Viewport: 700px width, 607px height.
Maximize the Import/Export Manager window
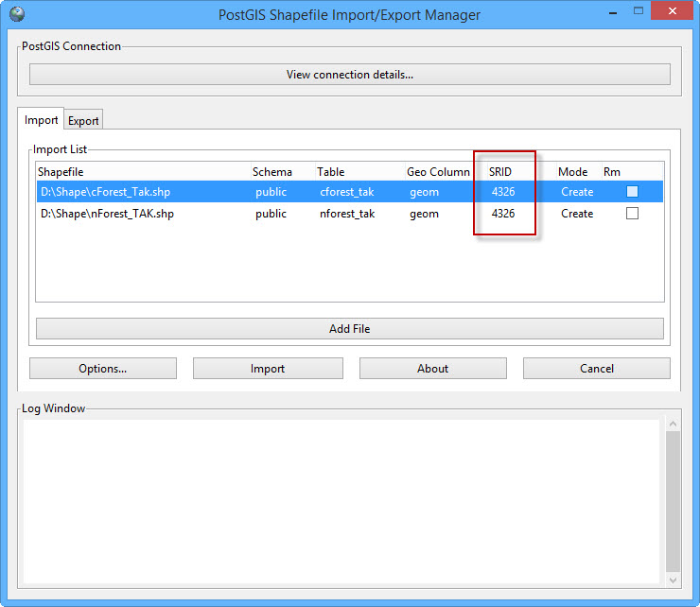pyautogui.click(x=639, y=11)
